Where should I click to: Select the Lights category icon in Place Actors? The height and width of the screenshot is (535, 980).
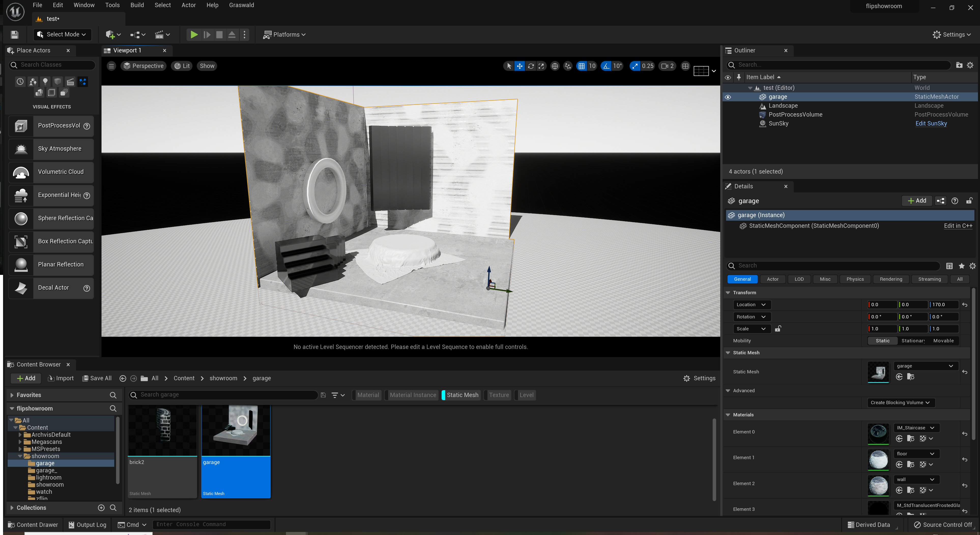(x=45, y=81)
